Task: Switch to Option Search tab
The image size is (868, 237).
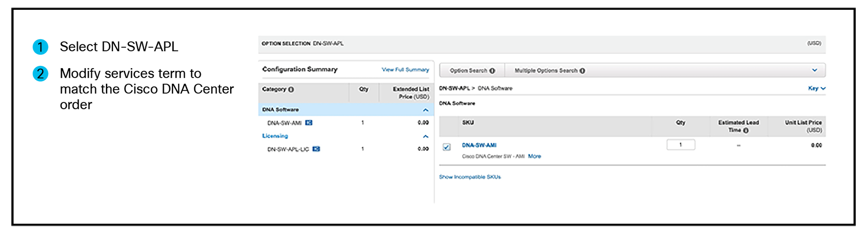Action: point(472,70)
